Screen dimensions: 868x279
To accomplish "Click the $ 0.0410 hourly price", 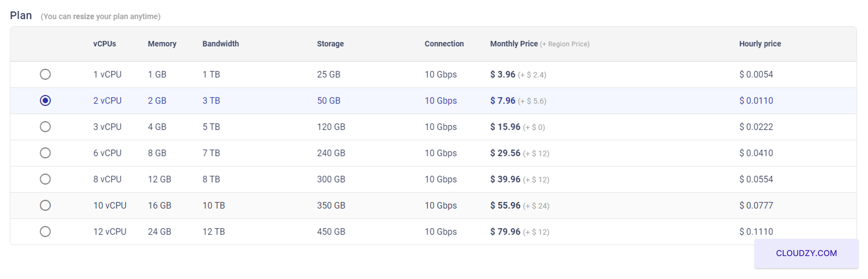I will coord(756,153).
